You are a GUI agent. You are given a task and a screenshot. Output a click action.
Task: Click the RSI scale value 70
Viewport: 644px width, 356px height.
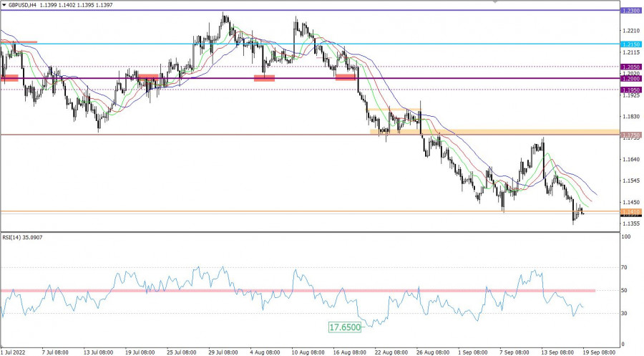625,268
